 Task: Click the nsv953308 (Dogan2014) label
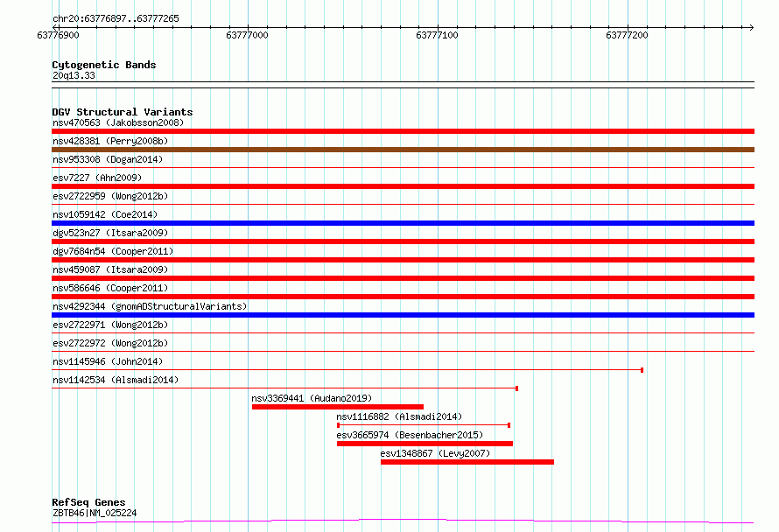pos(108,159)
